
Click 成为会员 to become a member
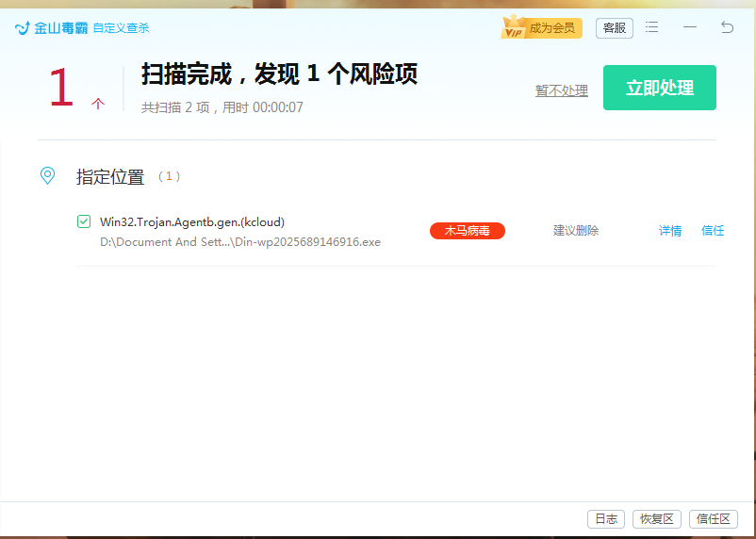coord(552,28)
